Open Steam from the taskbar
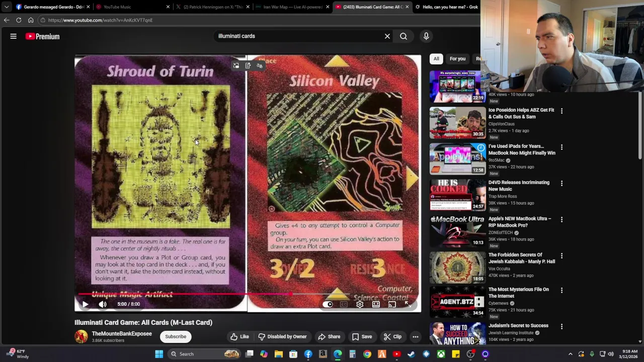644x362 pixels. (412, 354)
